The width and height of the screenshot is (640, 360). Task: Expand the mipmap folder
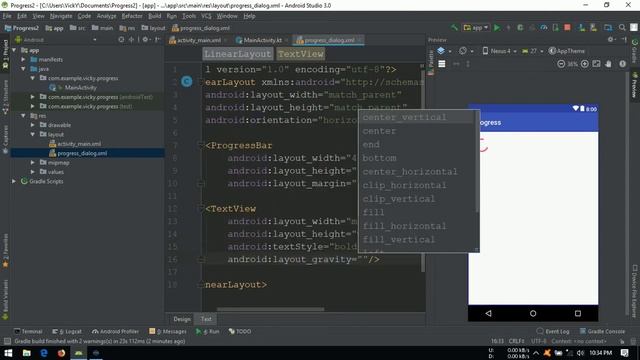[x=33, y=162]
